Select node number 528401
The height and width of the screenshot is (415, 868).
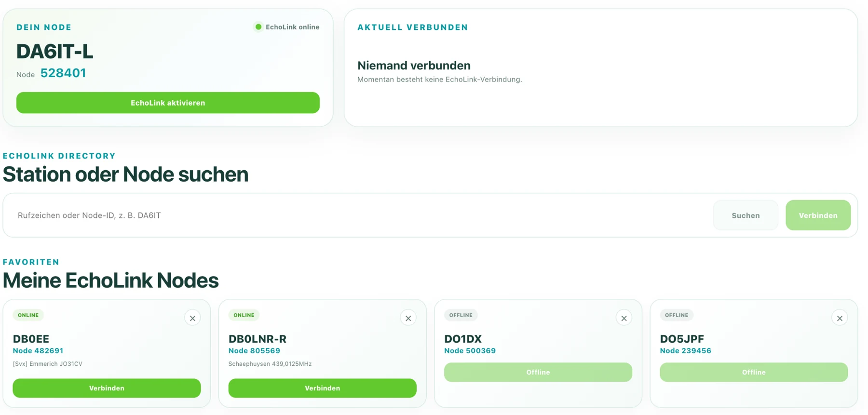(x=63, y=73)
